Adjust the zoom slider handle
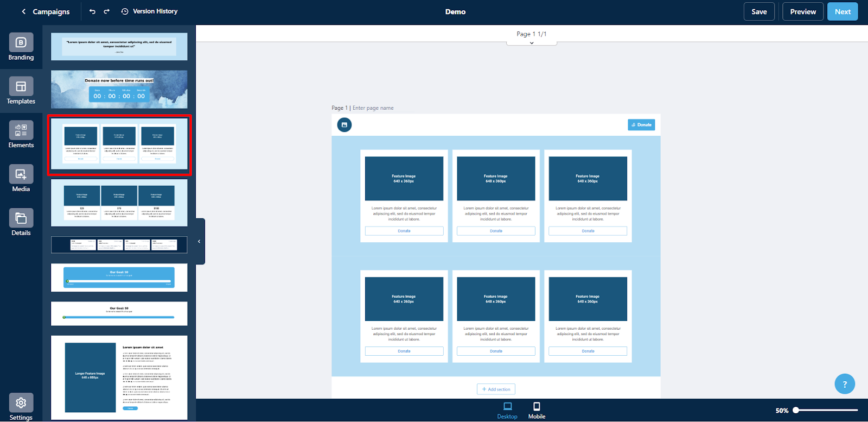This screenshot has width=868, height=422. pyautogui.click(x=796, y=411)
